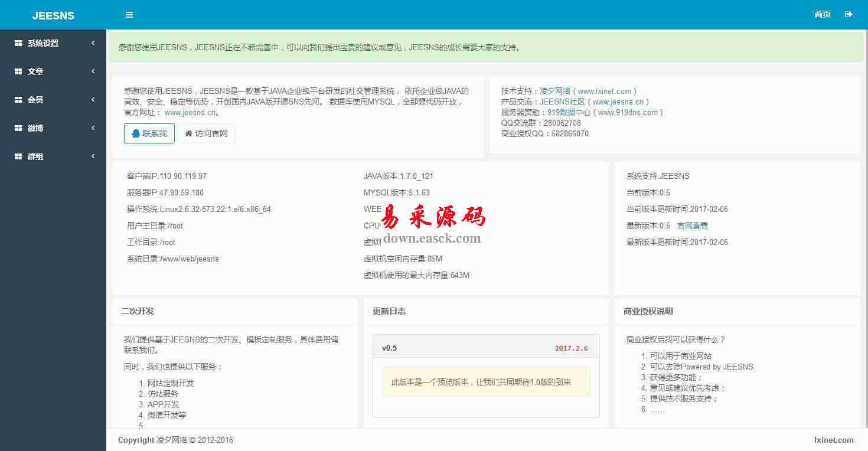Click the grid icon beside 微博

tap(18, 128)
